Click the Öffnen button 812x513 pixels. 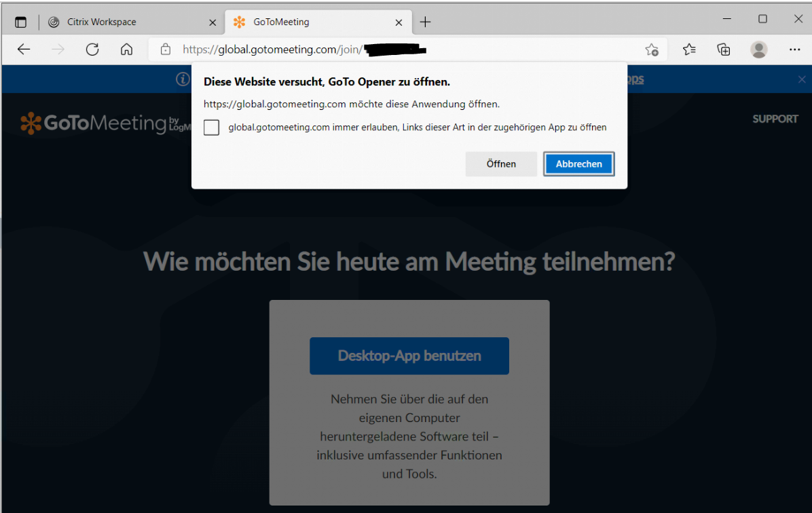501,164
